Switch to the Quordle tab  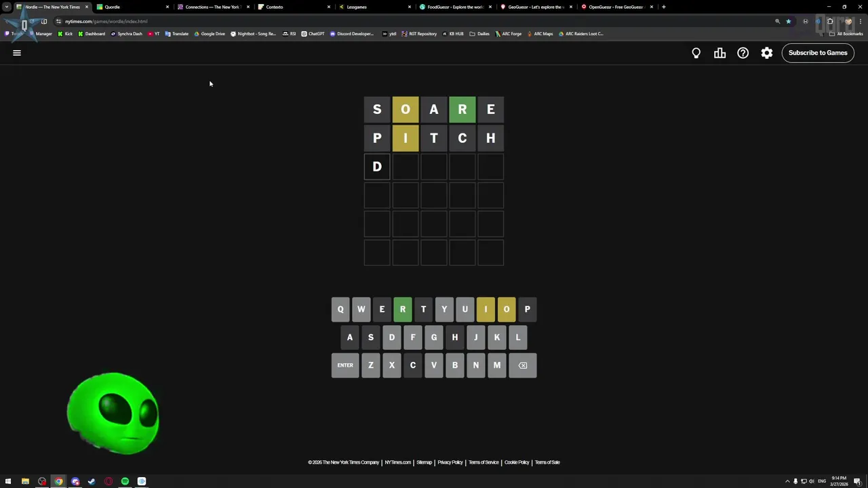tap(132, 7)
